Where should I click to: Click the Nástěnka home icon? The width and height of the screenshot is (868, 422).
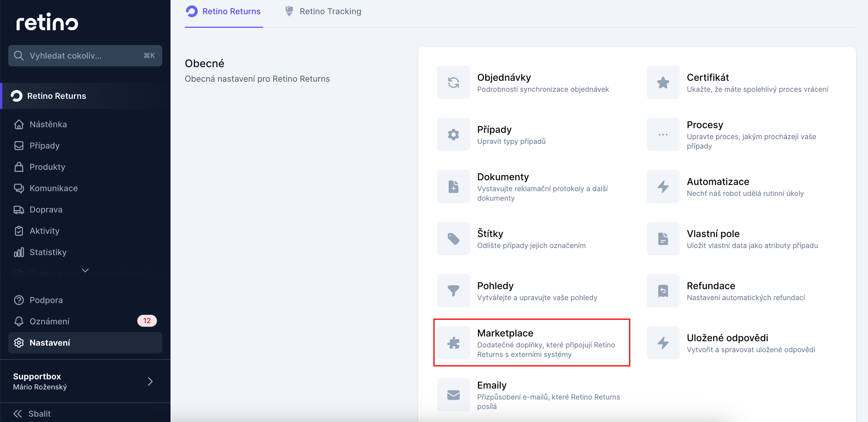[19, 124]
